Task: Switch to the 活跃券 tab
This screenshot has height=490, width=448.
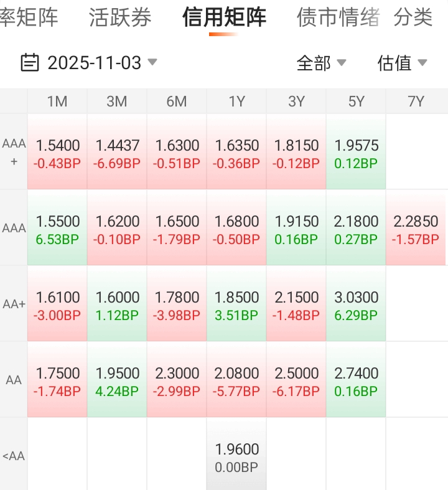Action: click(x=120, y=17)
